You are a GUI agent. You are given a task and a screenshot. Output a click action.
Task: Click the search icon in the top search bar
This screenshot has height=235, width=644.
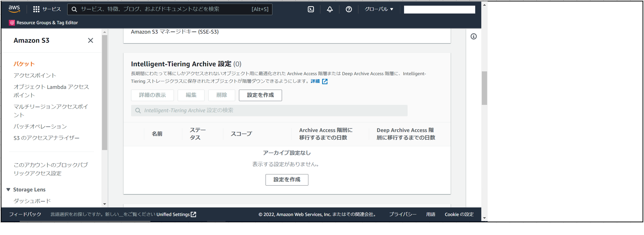[74, 9]
